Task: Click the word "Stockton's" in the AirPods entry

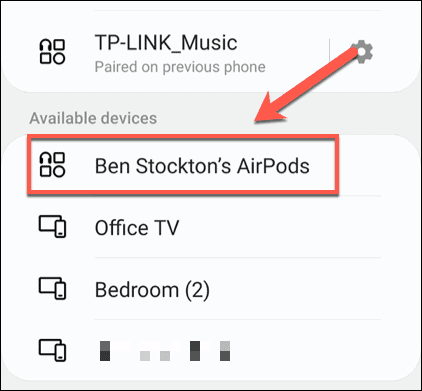Action: click(x=183, y=166)
